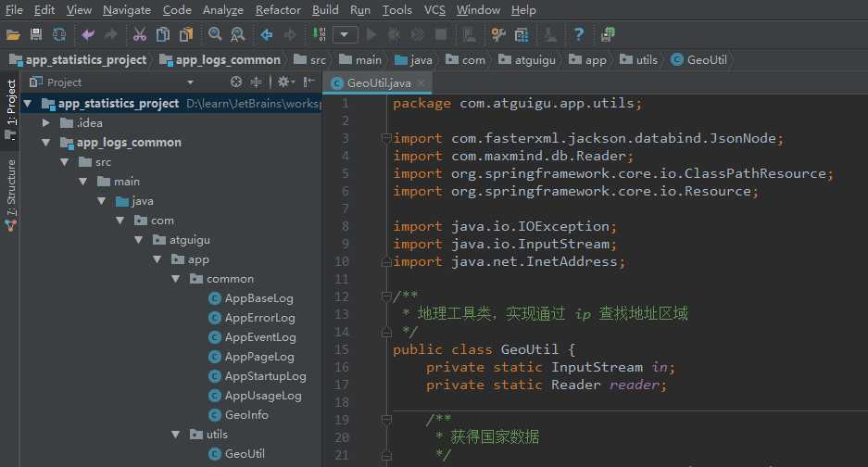This screenshot has width=868, height=467.
Task: Click the Debug bug icon
Action: pyautogui.click(x=394, y=34)
